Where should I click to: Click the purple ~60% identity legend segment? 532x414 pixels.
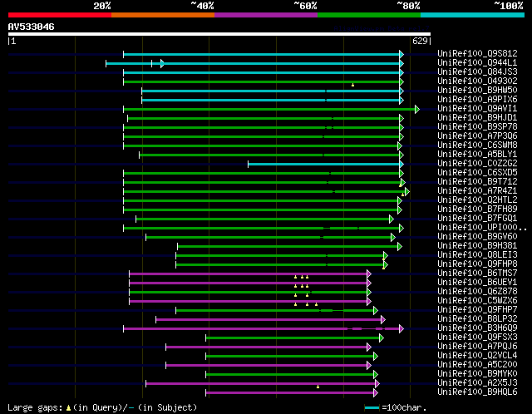coord(266,15)
